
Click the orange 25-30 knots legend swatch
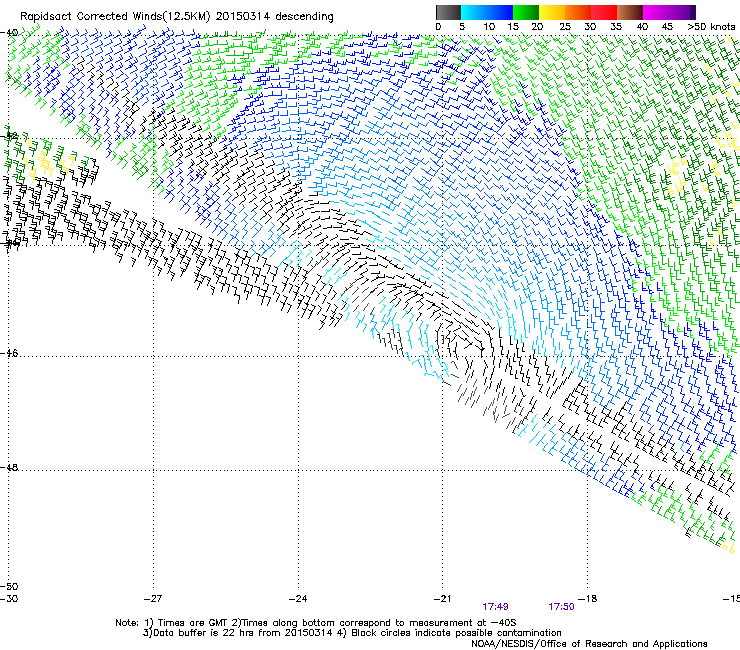pyautogui.click(x=578, y=12)
